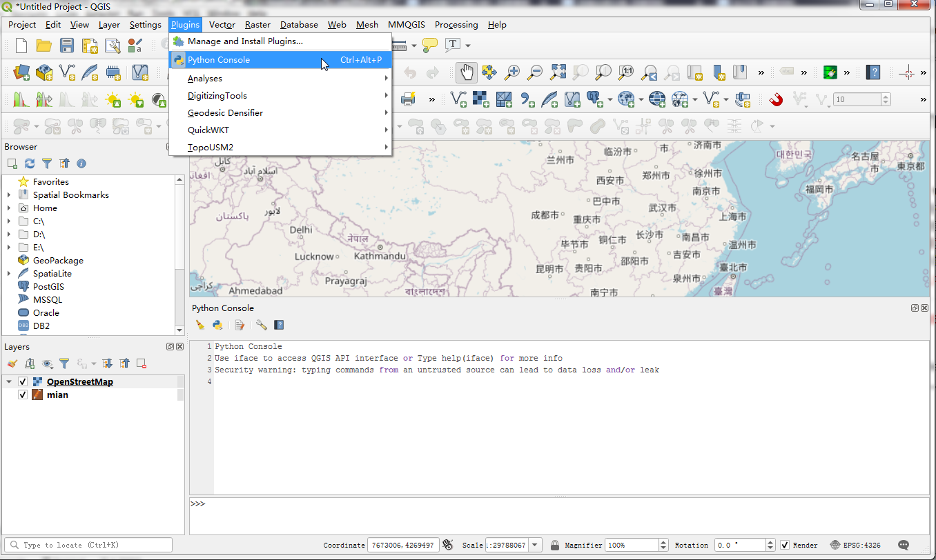Open a project with the folder icon
This screenshot has width=936, height=560.
pyautogui.click(x=44, y=46)
